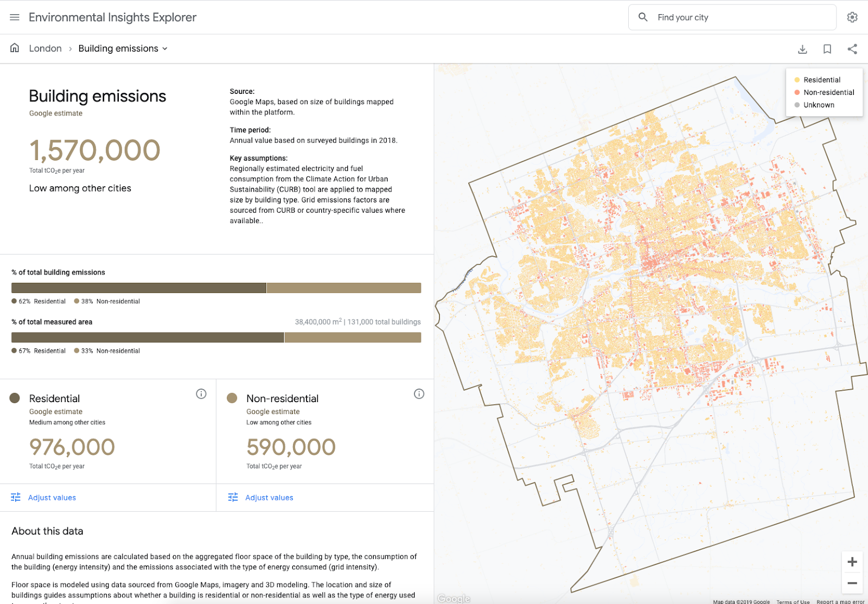Select the 590,000 non-residential emissions value
This screenshot has width=868, height=604.
[291, 447]
